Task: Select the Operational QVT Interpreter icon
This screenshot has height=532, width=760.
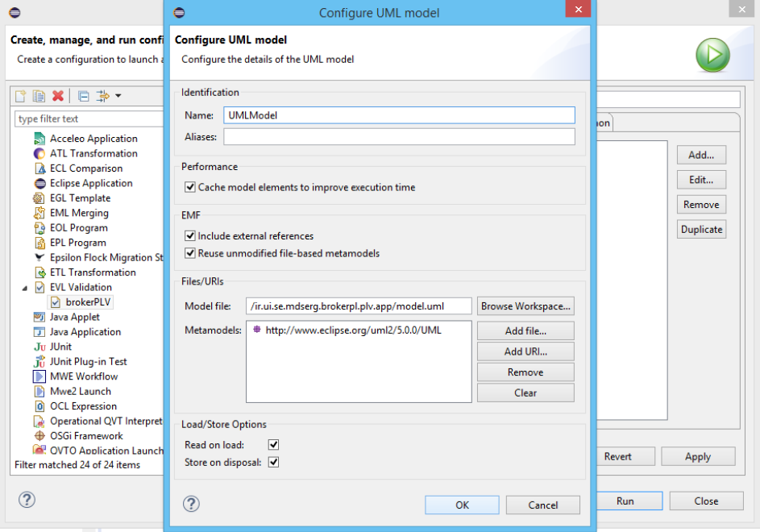Action: (x=39, y=422)
